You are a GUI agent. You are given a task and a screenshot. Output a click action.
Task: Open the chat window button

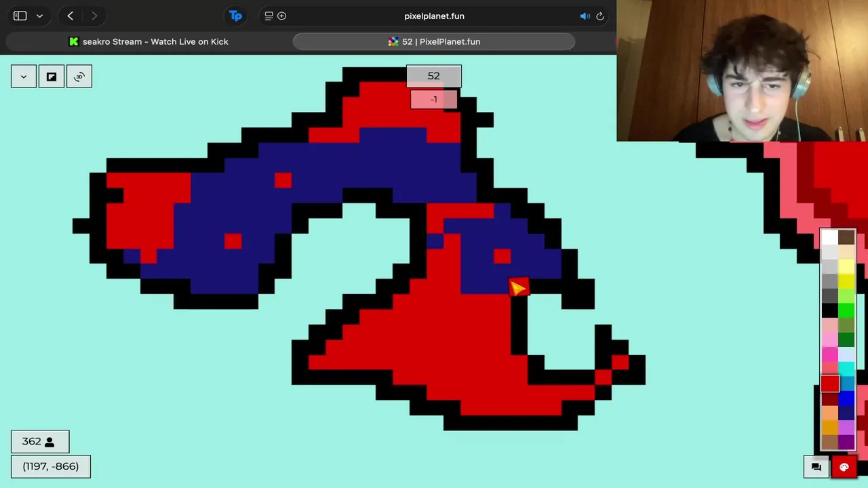click(x=816, y=466)
